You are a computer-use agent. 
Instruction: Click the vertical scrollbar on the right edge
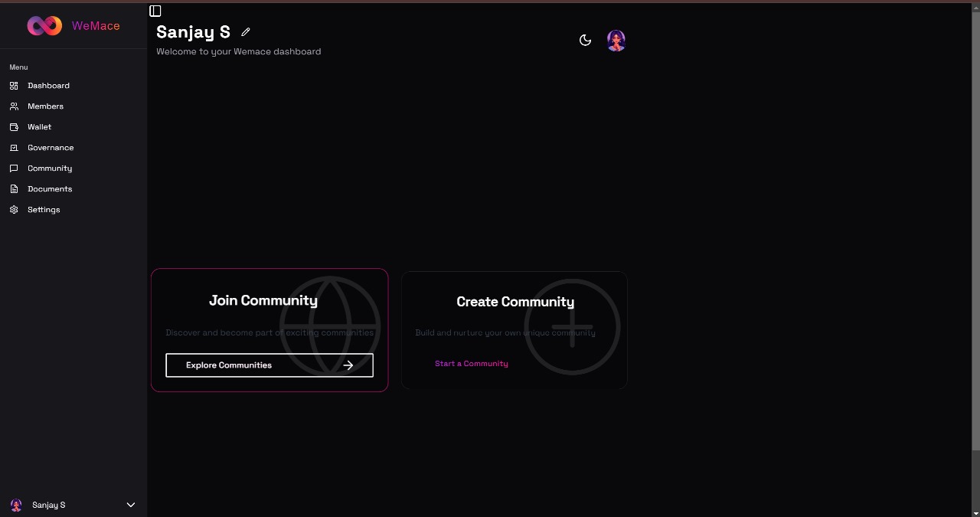tap(976, 260)
